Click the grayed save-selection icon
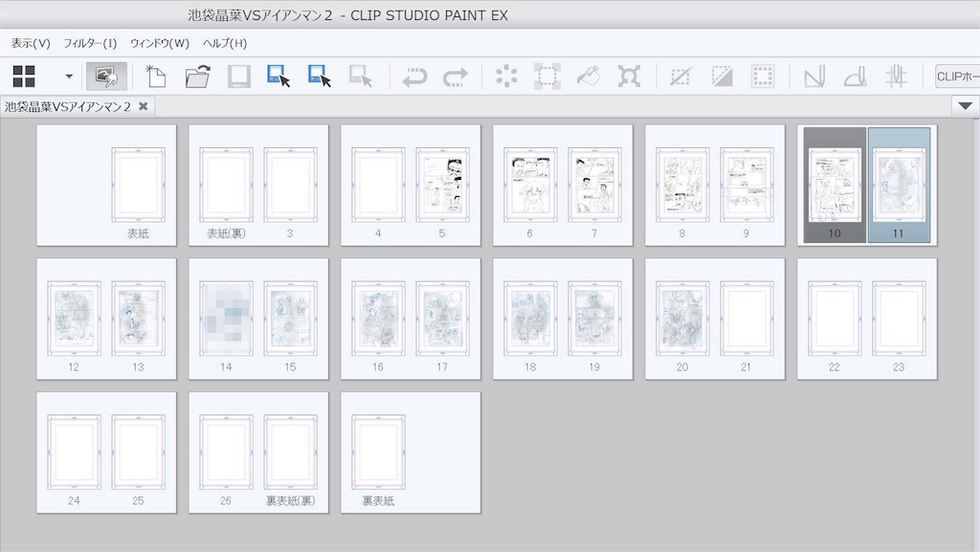This screenshot has height=552, width=980. pyautogui.click(x=361, y=77)
